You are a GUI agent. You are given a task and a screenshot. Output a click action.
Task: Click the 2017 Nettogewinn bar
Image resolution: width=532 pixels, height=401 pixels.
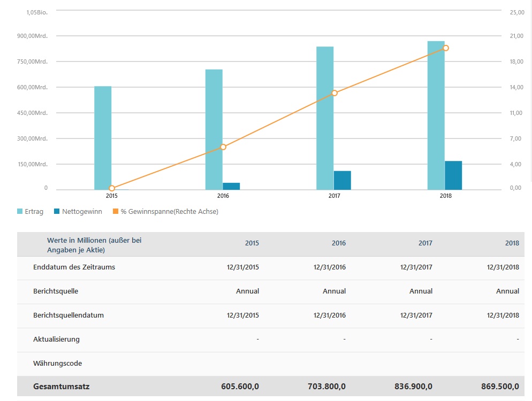tap(343, 180)
